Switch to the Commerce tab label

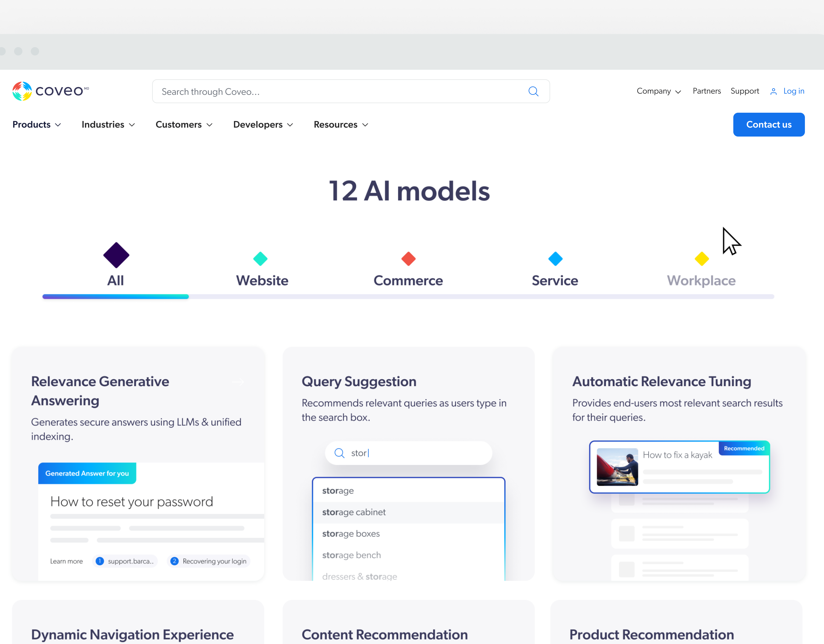[408, 281]
